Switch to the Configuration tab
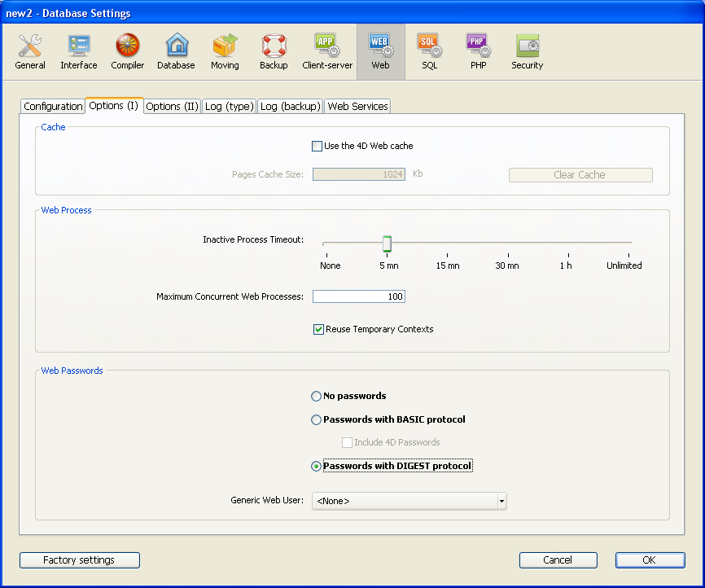Viewport: 705px width, 588px height. [x=53, y=107]
